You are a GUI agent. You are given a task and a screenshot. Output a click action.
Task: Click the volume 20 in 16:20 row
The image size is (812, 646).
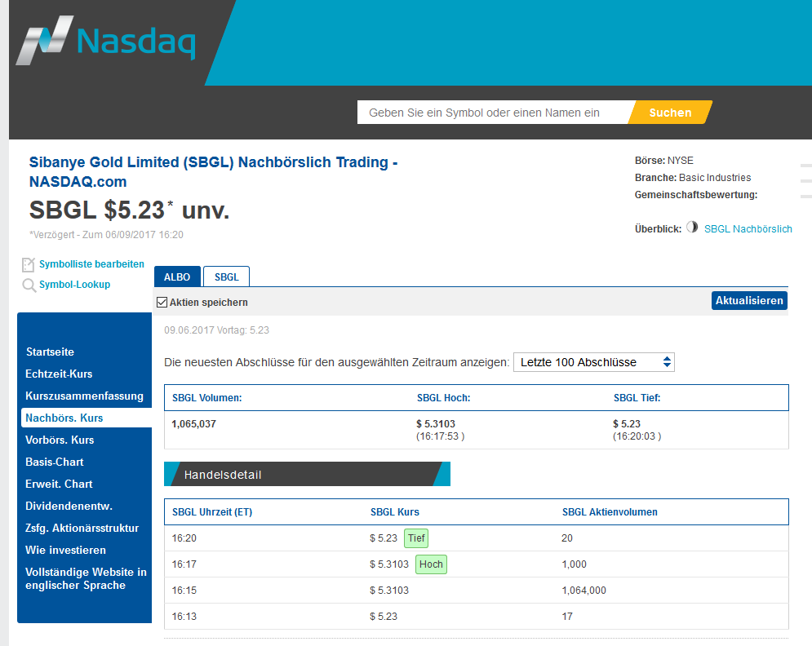tap(567, 538)
